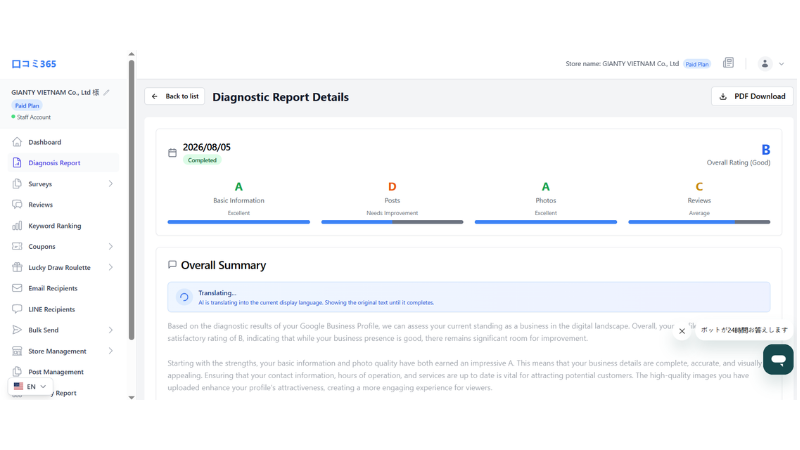The height and width of the screenshot is (450, 800).
Task: Click the US flag language icon
Action: click(x=18, y=386)
